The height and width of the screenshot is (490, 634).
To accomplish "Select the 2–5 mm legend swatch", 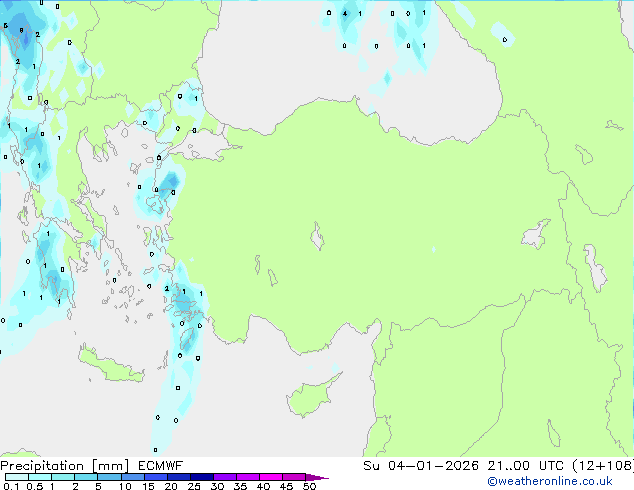I will click(x=86, y=477).
